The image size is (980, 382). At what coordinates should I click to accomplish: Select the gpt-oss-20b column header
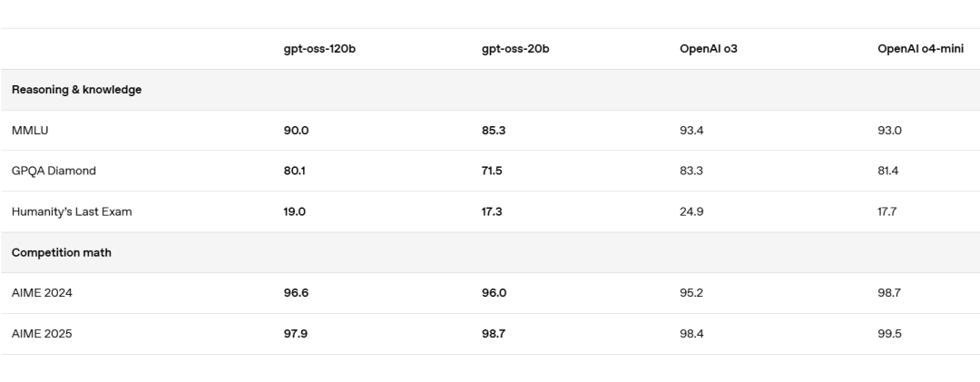(515, 49)
